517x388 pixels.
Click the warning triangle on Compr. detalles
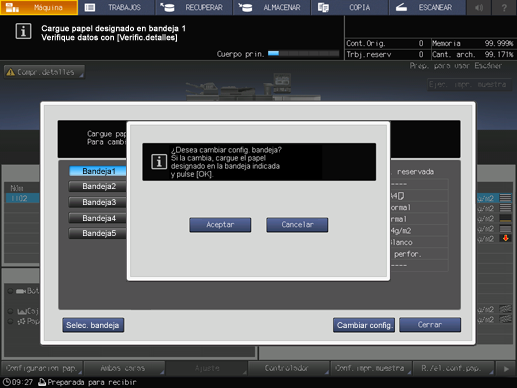click(x=11, y=72)
